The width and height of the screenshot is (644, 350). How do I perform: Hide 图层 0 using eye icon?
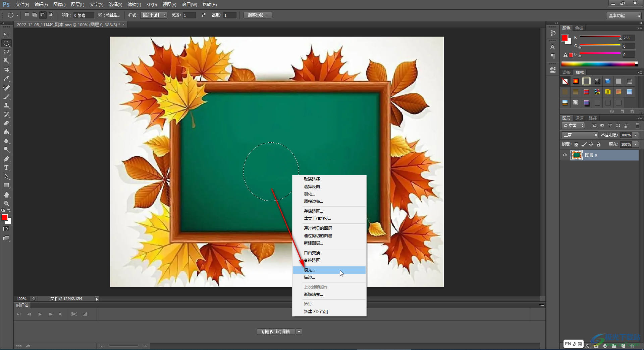565,155
